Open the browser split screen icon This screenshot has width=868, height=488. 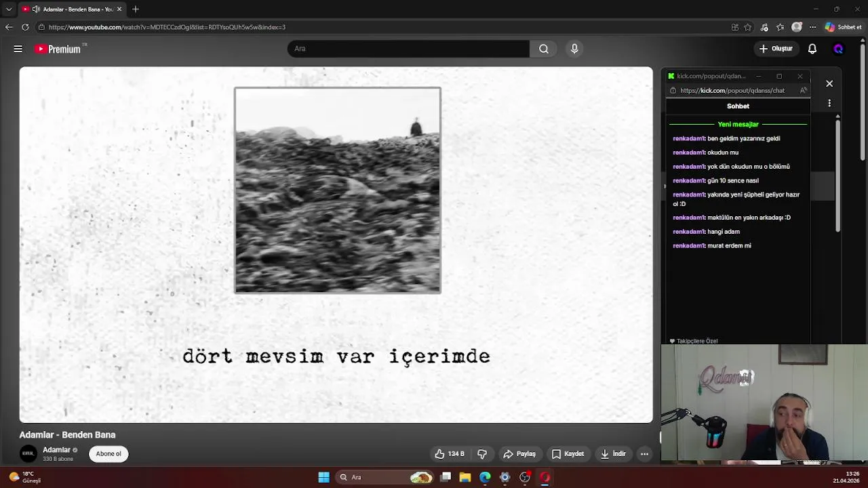[x=735, y=27]
